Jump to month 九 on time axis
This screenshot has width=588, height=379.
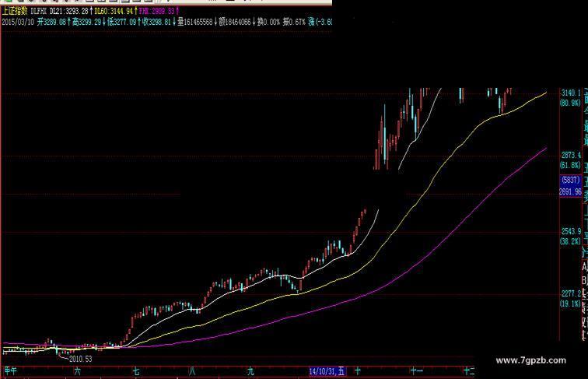coord(250,371)
